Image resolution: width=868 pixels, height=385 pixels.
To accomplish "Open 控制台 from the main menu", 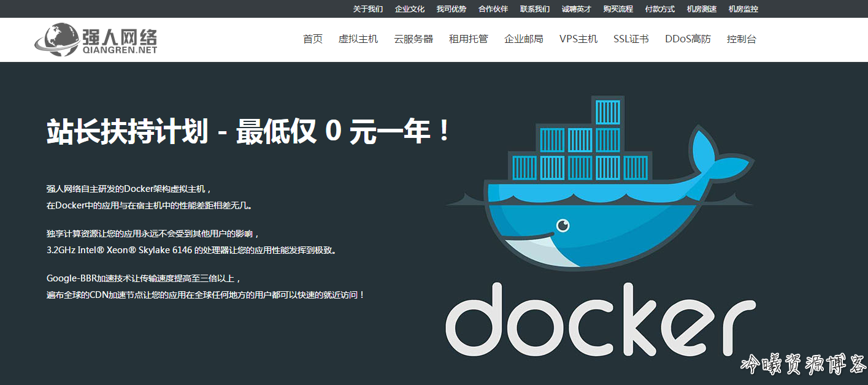I will pos(742,39).
